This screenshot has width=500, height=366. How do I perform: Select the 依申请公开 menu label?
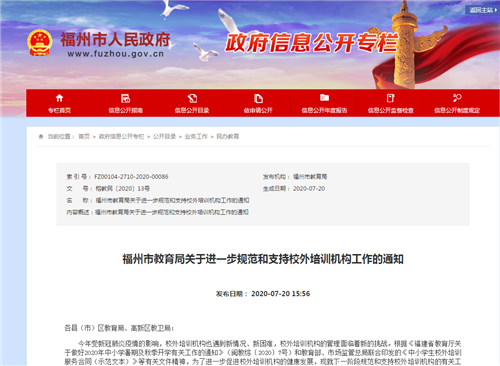(258, 110)
